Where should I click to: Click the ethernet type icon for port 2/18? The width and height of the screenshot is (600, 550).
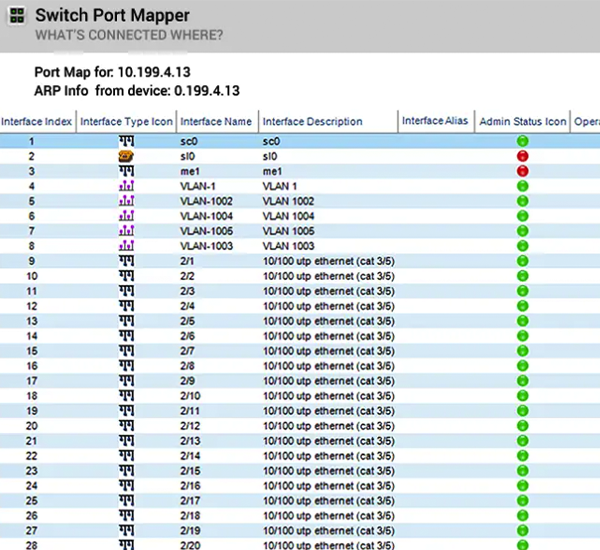coord(127,516)
